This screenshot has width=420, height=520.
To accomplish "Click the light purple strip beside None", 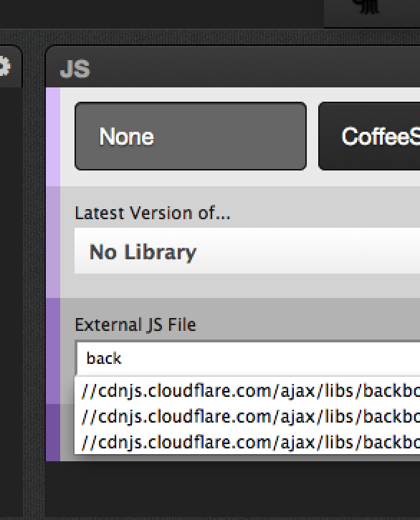I will 53,137.
